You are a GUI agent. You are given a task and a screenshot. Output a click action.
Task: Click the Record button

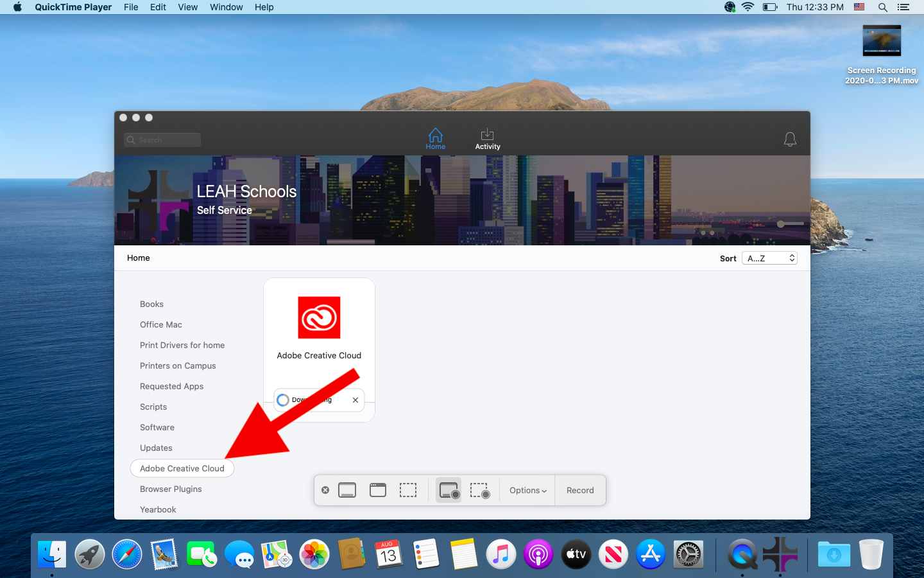coord(580,491)
